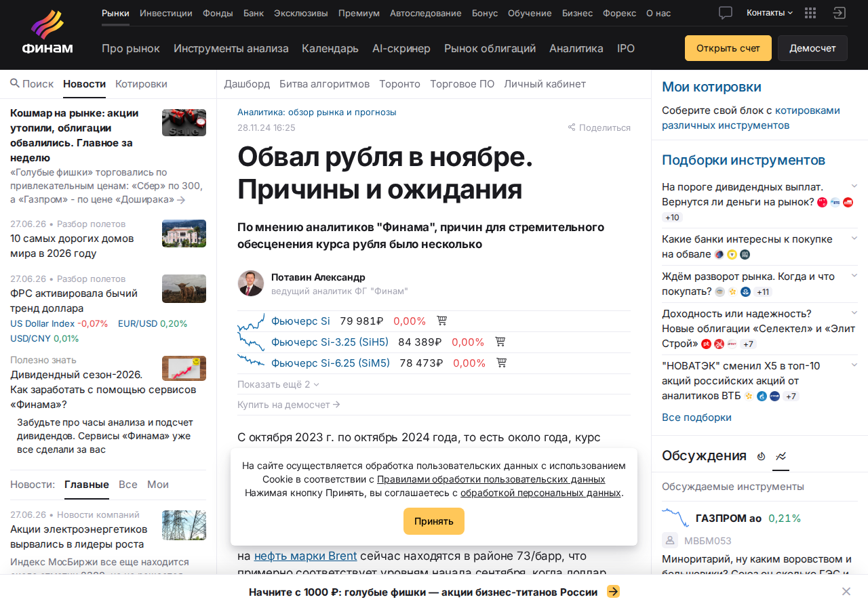Open the 10 самых дорогих домов thumbnail
Viewport: 868px width, 610px height.
(184, 234)
